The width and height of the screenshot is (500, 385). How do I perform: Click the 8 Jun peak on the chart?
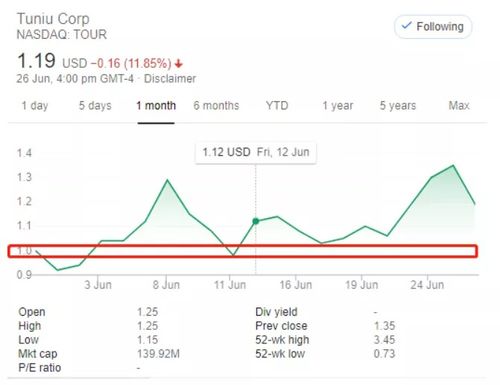167,180
